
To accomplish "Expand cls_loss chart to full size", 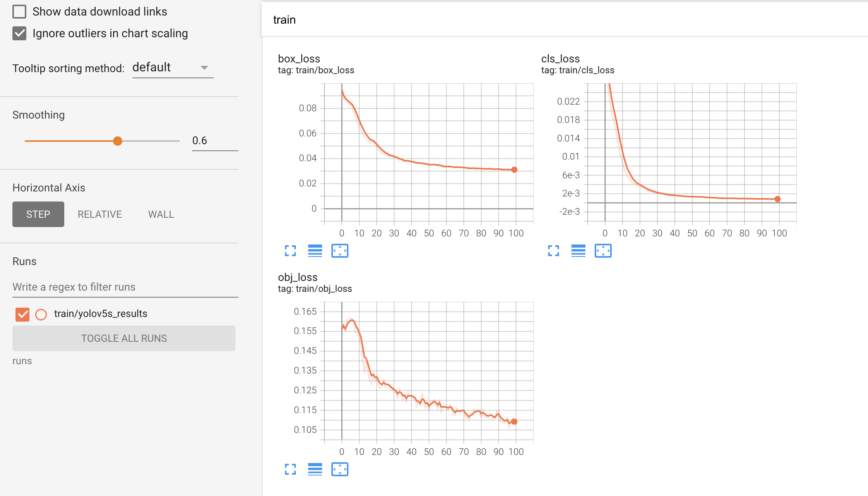I will click(x=554, y=251).
